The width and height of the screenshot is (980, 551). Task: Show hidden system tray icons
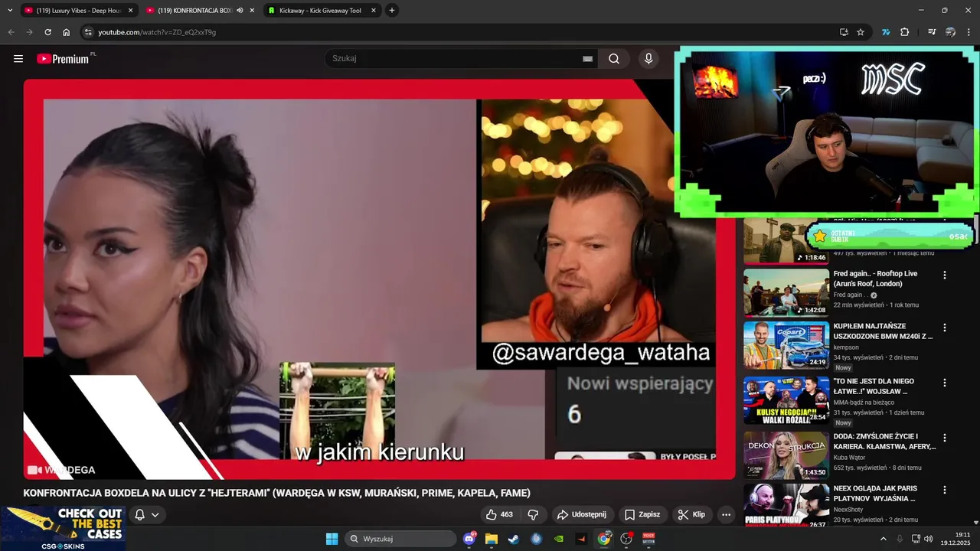[x=884, y=539]
